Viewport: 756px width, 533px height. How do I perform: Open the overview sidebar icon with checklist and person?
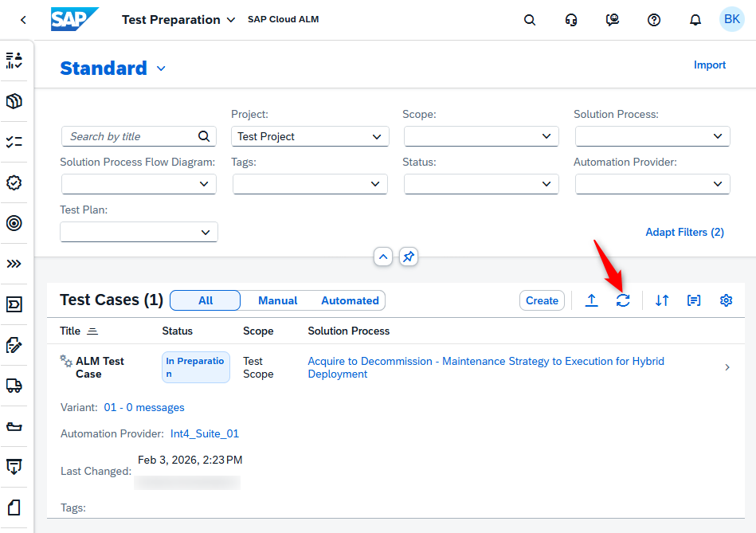coord(14,61)
